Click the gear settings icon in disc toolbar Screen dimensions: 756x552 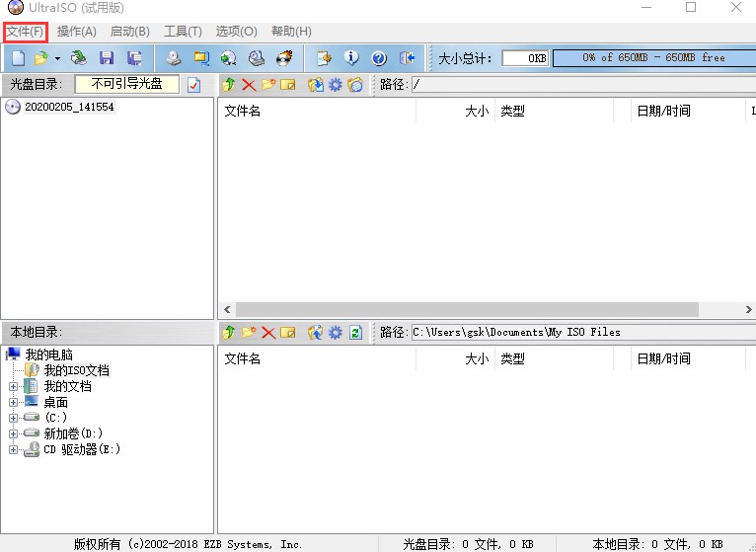[x=336, y=85]
